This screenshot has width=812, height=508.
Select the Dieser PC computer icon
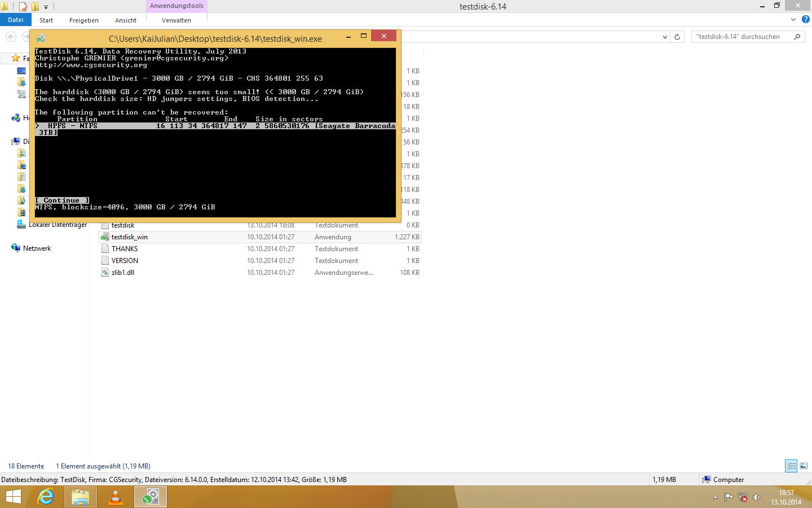click(16, 141)
